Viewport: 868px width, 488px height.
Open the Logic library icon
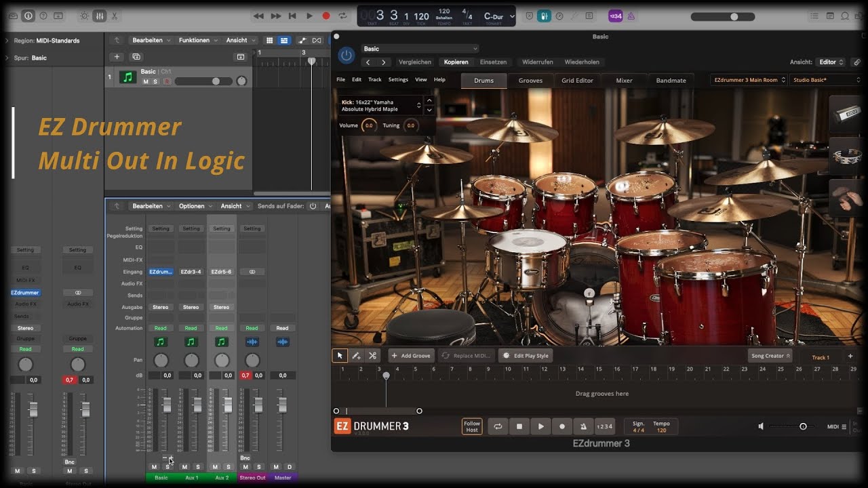click(x=12, y=16)
